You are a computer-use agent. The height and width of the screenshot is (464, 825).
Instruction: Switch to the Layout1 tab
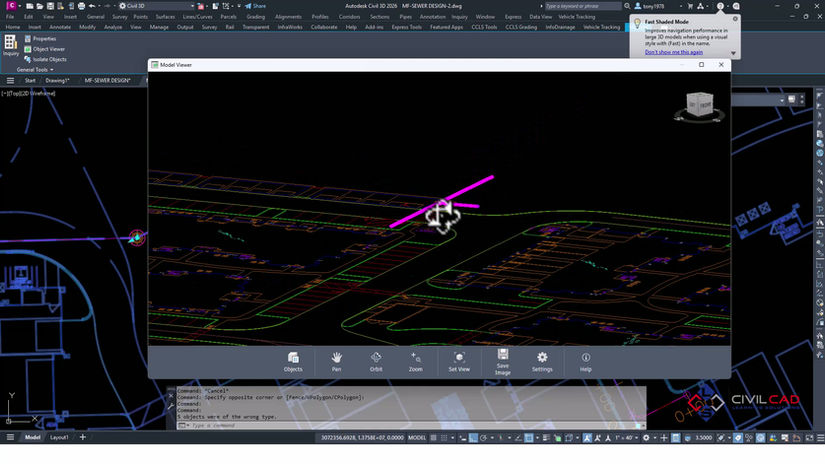click(x=59, y=437)
